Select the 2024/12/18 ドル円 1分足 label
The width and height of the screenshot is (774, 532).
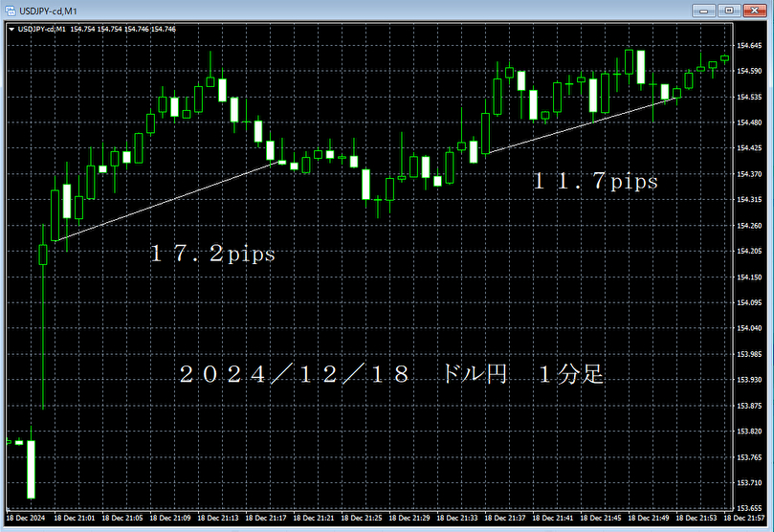click(392, 373)
